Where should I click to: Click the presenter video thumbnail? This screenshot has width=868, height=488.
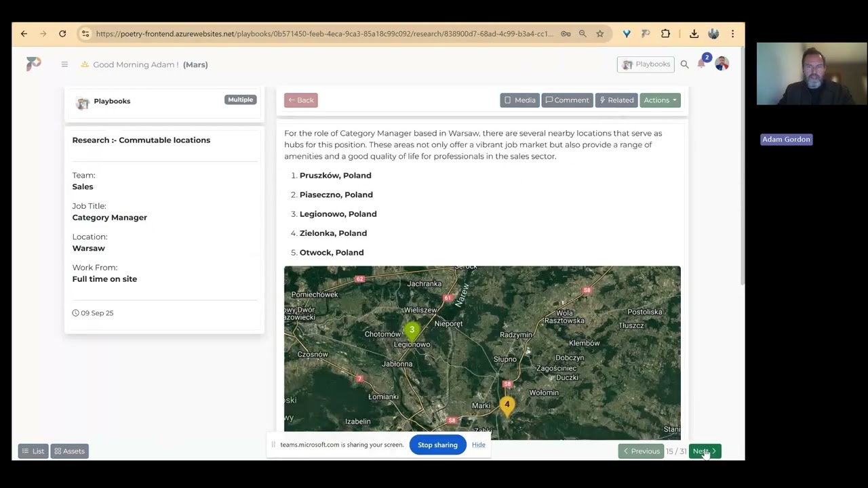(x=812, y=74)
